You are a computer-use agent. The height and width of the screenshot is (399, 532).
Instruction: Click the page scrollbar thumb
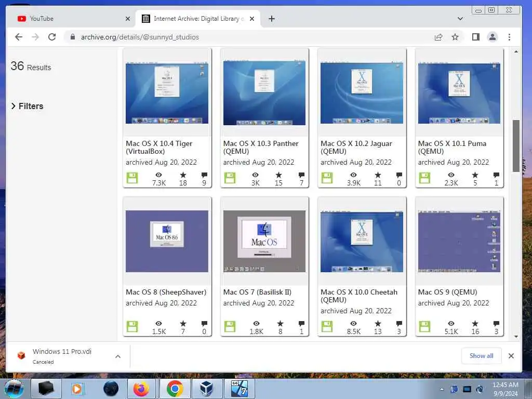[x=516, y=146]
